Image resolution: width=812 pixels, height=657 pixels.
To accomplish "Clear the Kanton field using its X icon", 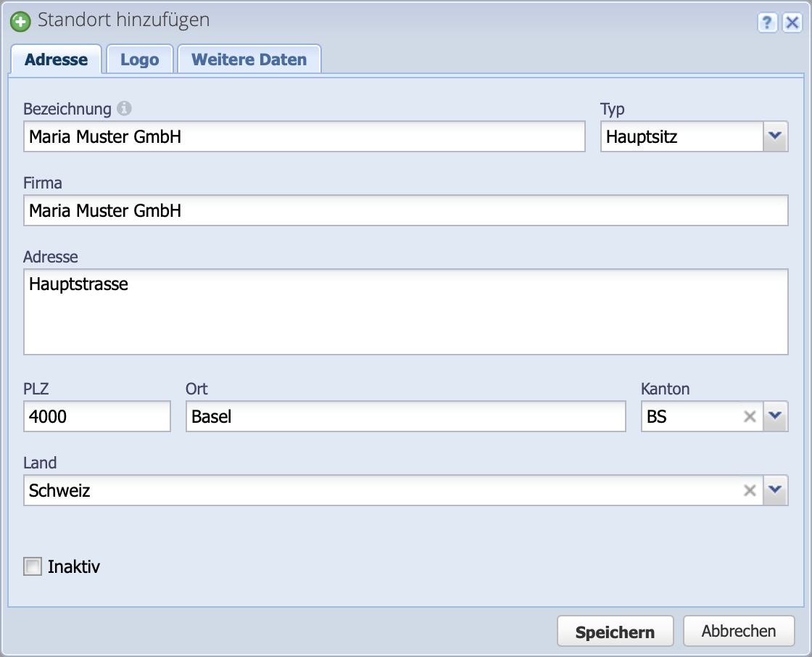I will coord(749,416).
